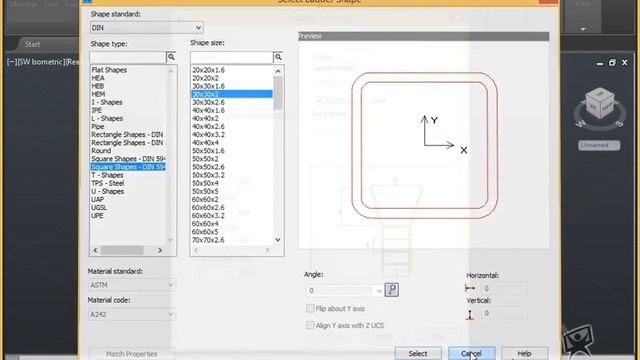Click the Shape size list scroll down arrow
This screenshot has height=360, width=640.
point(278,240)
